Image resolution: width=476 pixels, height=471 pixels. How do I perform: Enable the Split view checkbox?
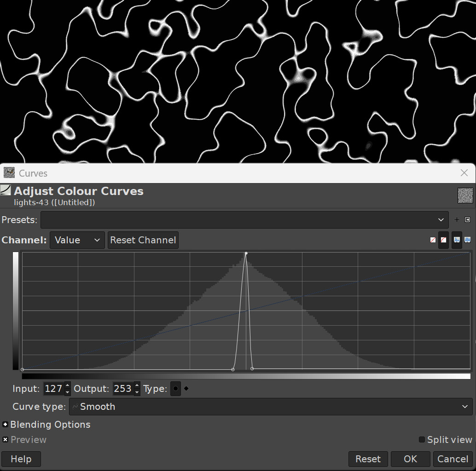(422, 440)
